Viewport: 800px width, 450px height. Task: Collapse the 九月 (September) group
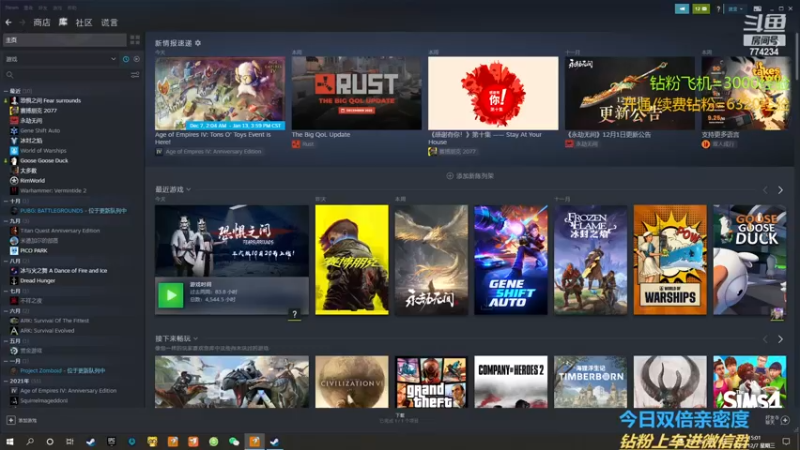pyautogui.click(x=6, y=221)
